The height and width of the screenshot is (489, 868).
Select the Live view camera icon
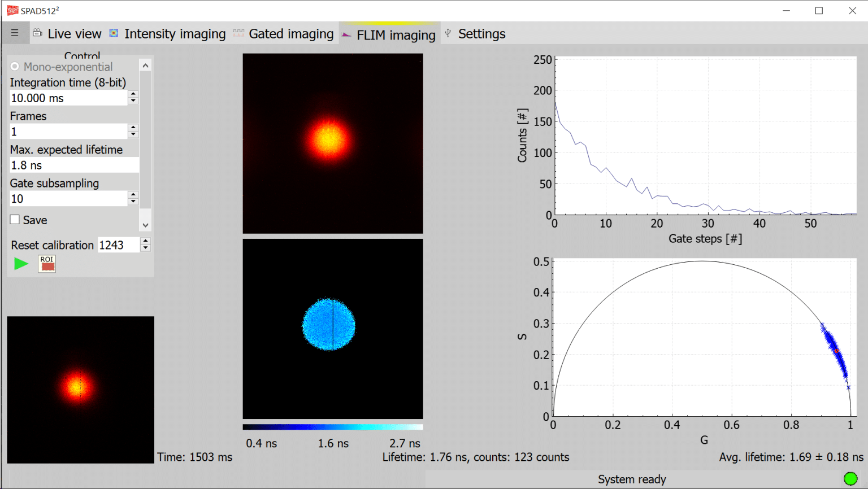pyautogui.click(x=37, y=33)
